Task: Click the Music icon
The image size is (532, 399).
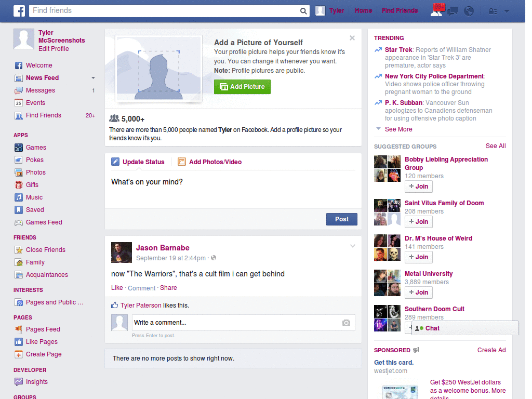Action: 19,197
